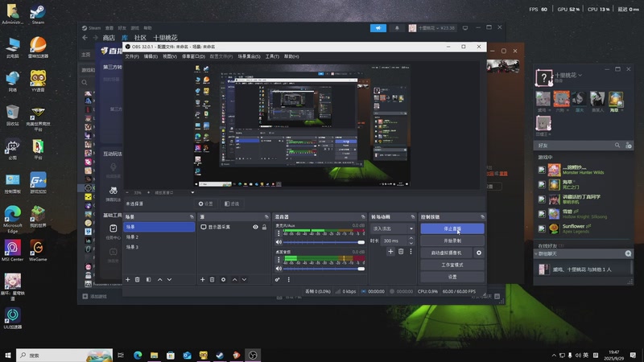Open the 场景集合(S) menu in OBS
Viewport: 644px width, 362px height.
tap(249, 56)
